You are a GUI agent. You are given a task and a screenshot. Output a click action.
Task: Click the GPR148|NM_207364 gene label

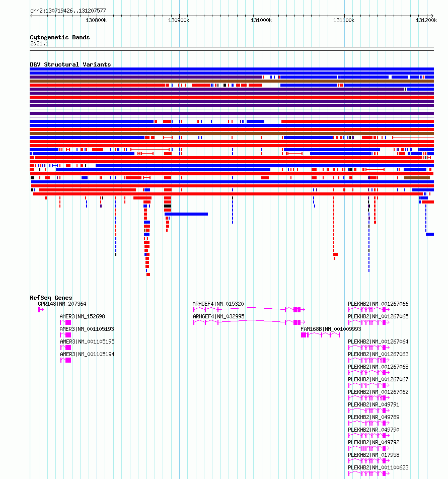click(x=62, y=304)
